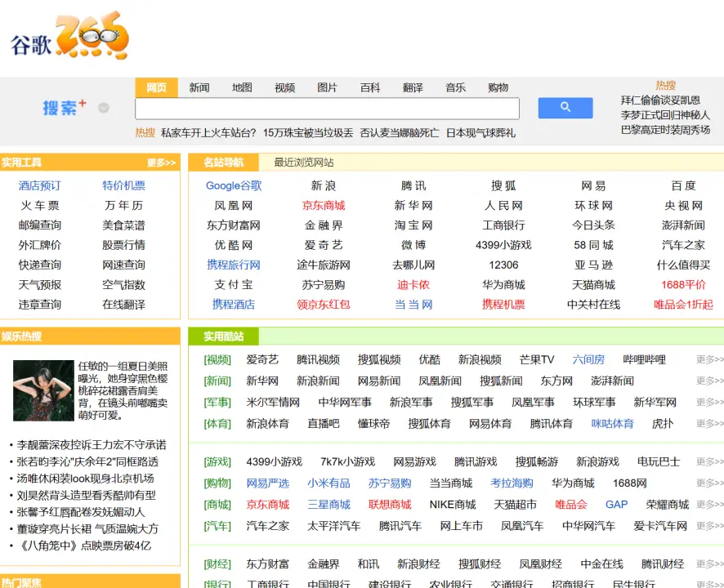Open hot search 私家车开上火车站台?
724x588 pixels.
208,133
